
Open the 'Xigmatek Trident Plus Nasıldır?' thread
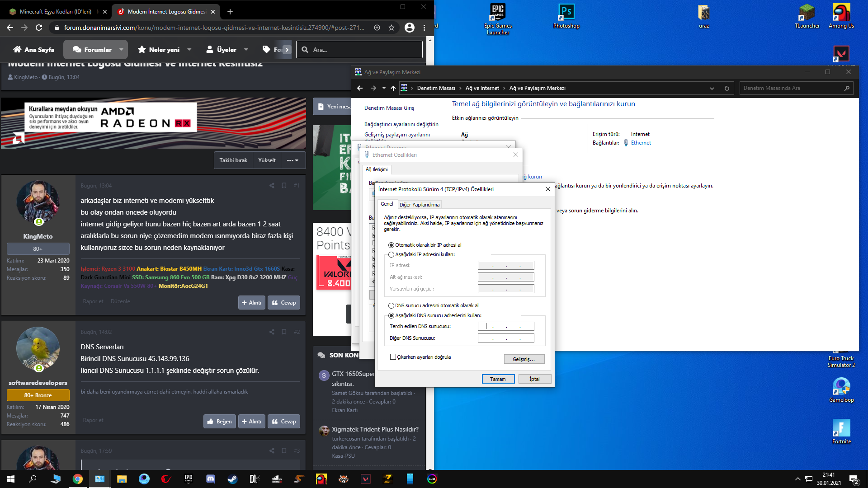coord(375,429)
